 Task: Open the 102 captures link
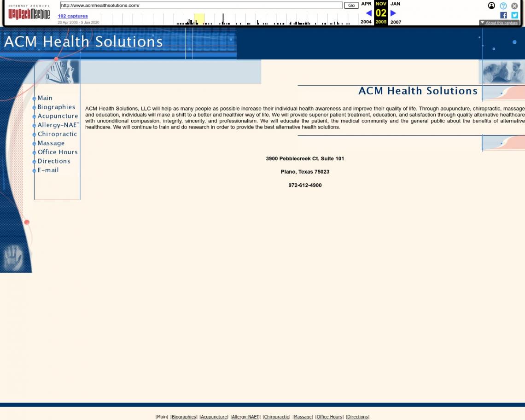73,16
